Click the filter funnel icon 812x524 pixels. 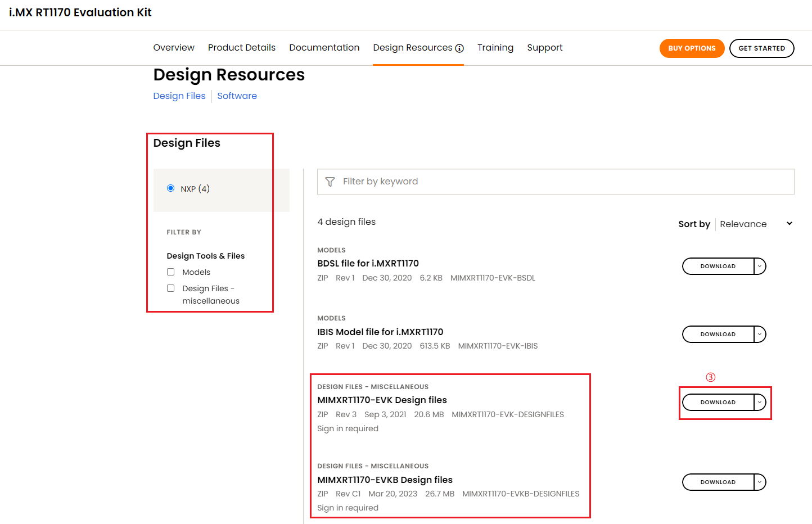click(x=330, y=182)
